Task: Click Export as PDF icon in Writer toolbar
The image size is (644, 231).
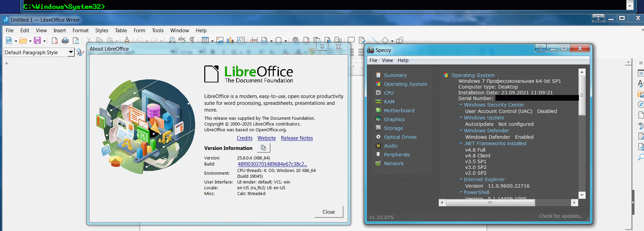Action: coord(54,41)
